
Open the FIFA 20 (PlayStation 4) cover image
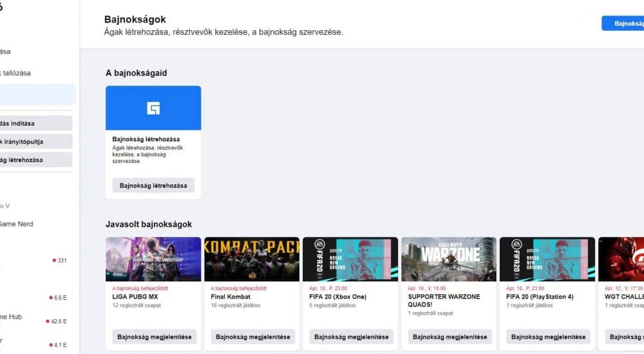[547, 259]
